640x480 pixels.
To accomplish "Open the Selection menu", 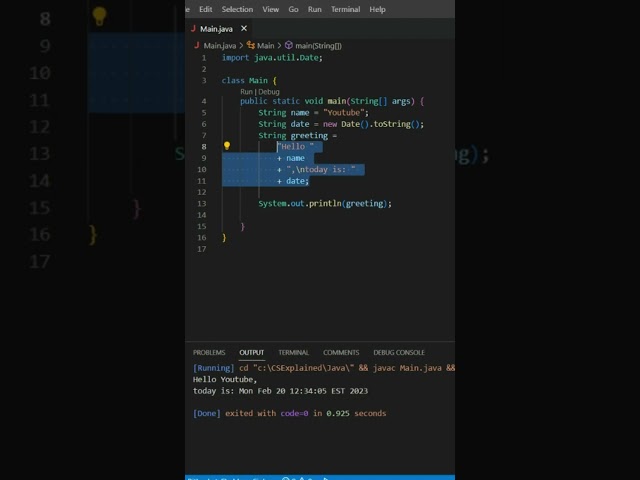I will pos(237,9).
